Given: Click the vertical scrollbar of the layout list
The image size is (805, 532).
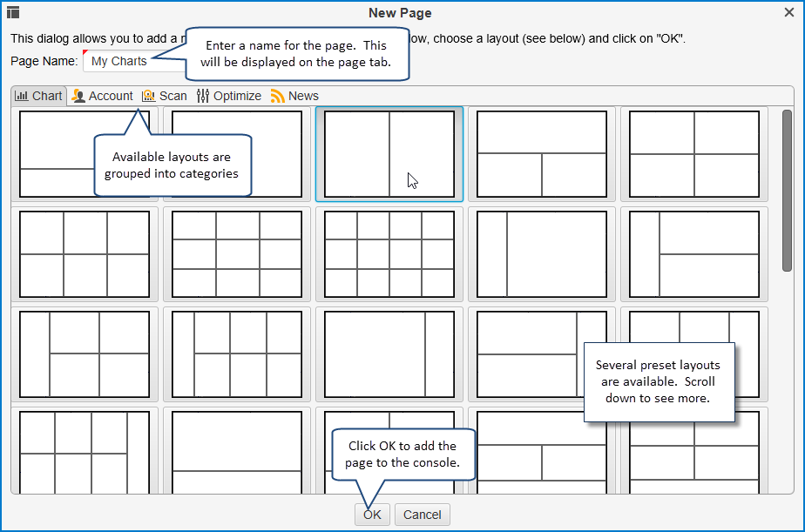Looking at the screenshot, I should pyautogui.click(x=787, y=192).
